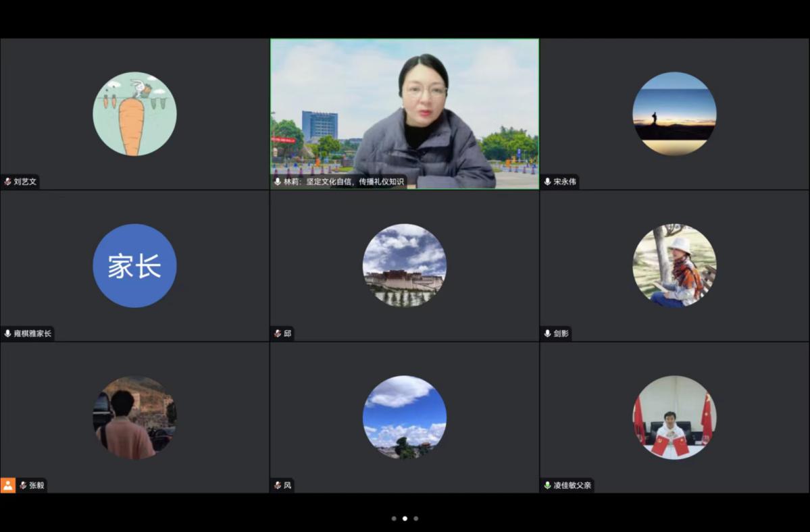Click the green active mic icon for 凌佳敏父亲
This screenshot has width=810, height=532.
[x=547, y=485]
